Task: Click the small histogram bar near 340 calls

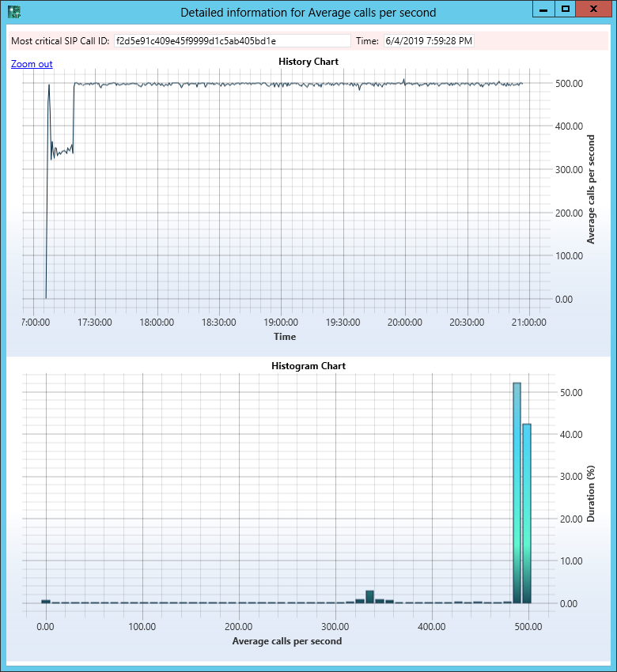Action: coord(369,597)
